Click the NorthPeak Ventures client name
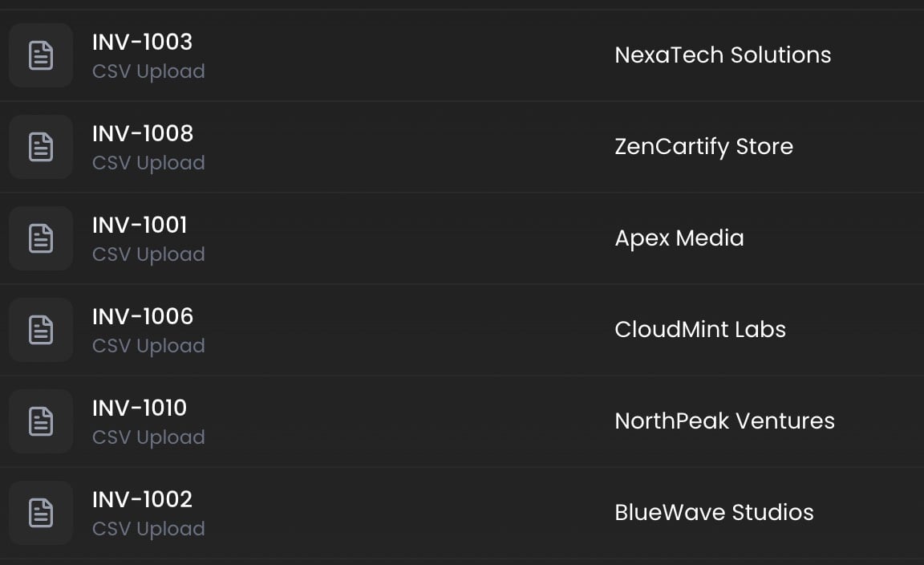Image resolution: width=924 pixels, height=565 pixels. tap(724, 421)
